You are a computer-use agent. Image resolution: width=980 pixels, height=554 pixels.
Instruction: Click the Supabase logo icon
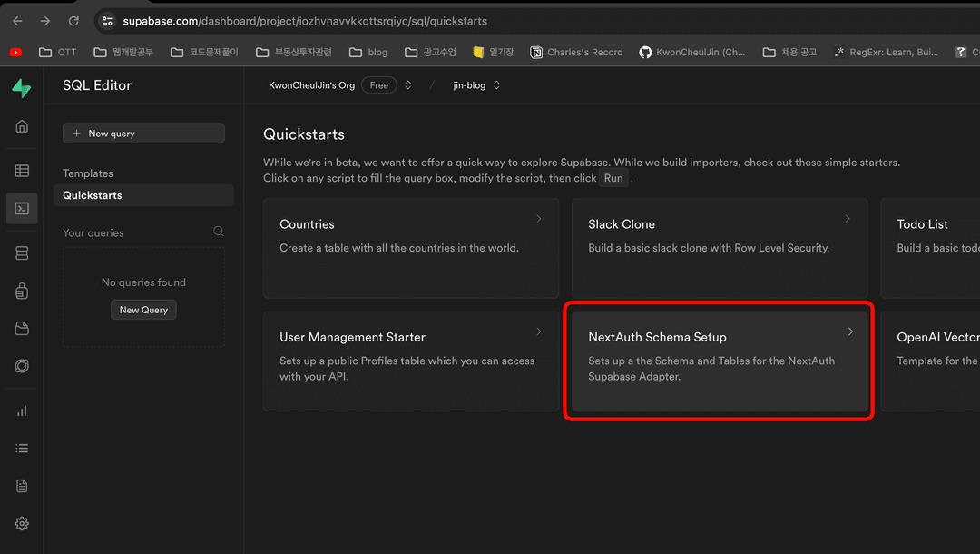pyautogui.click(x=21, y=87)
